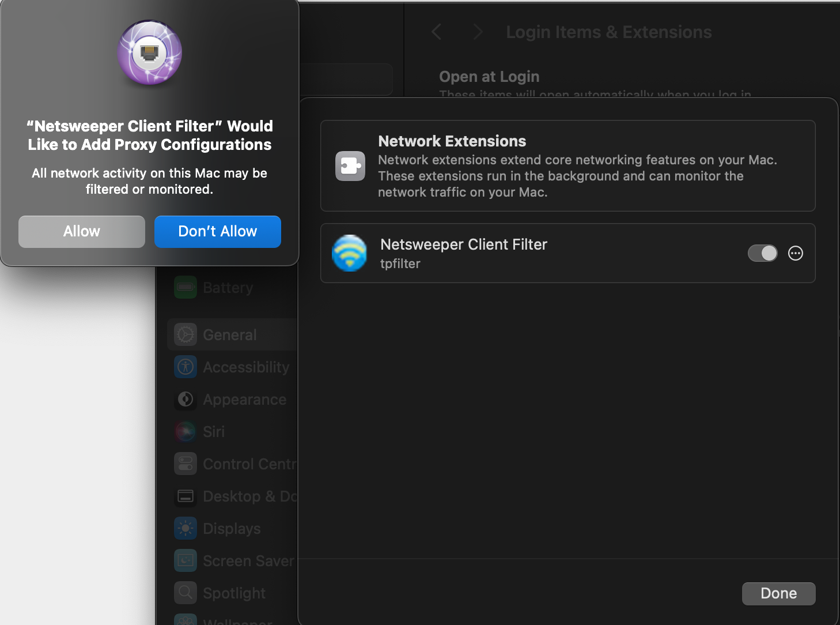This screenshot has width=840, height=625.
Task: Select General in the settings sidebar
Action: click(x=230, y=335)
